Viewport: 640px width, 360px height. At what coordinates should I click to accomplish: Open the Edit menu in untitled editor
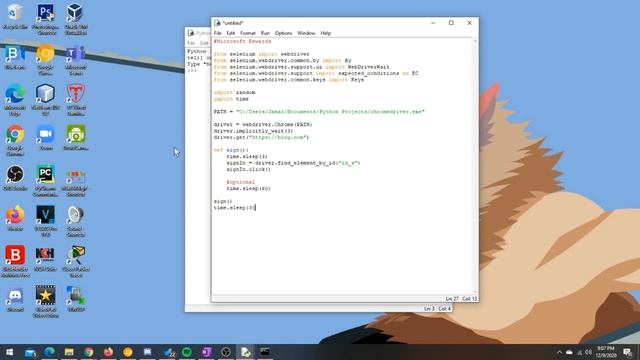[231, 33]
